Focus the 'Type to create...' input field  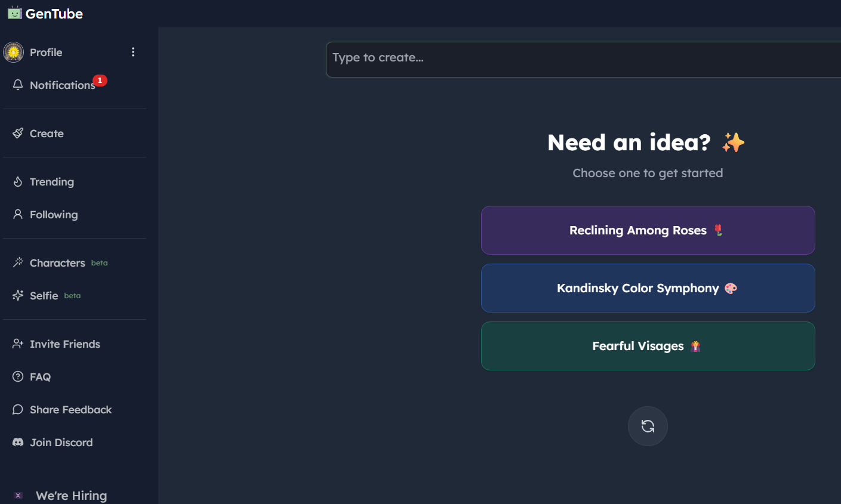pos(582,59)
